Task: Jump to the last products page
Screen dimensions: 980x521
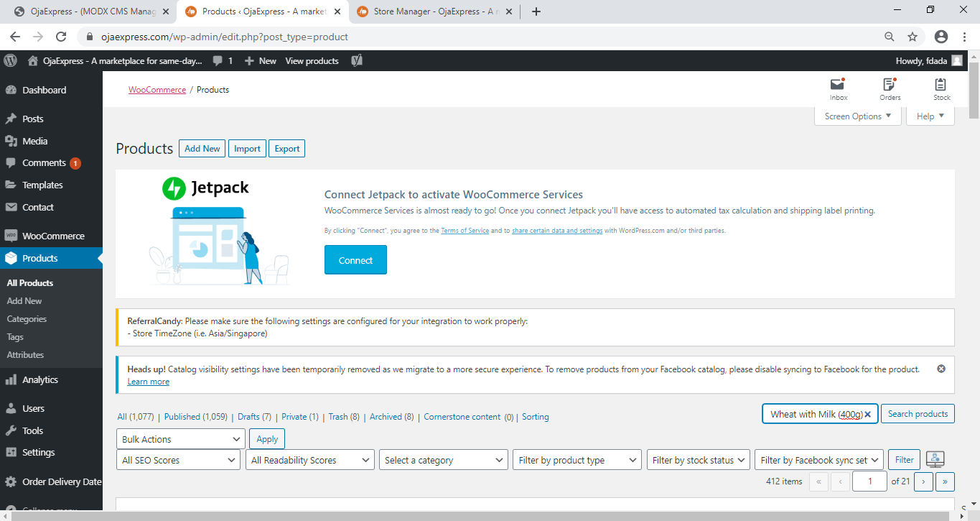Action: pyautogui.click(x=946, y=481)
